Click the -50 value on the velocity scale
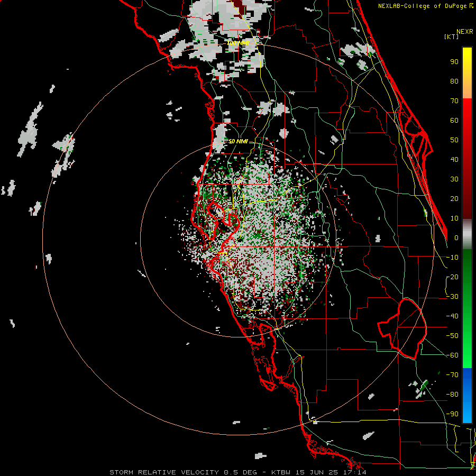The image size is (476, 476). click(x=452, y=336)
